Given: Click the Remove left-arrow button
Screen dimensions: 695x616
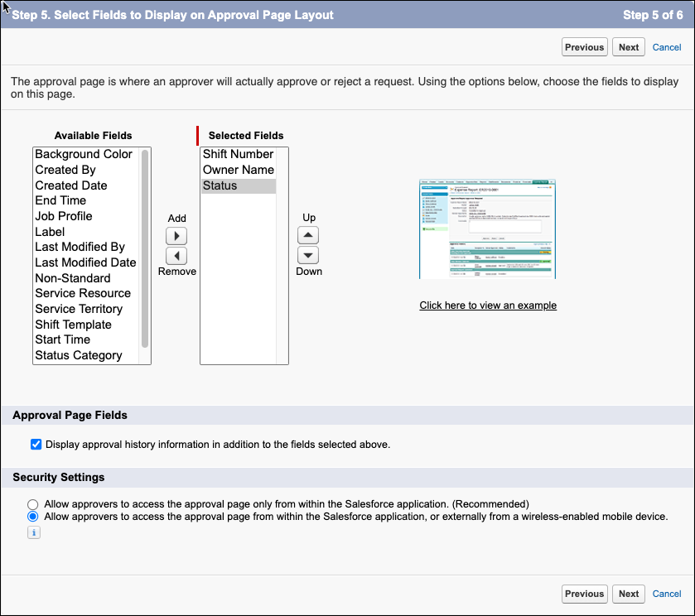Looking at the screenshot, I should point(176,256).
